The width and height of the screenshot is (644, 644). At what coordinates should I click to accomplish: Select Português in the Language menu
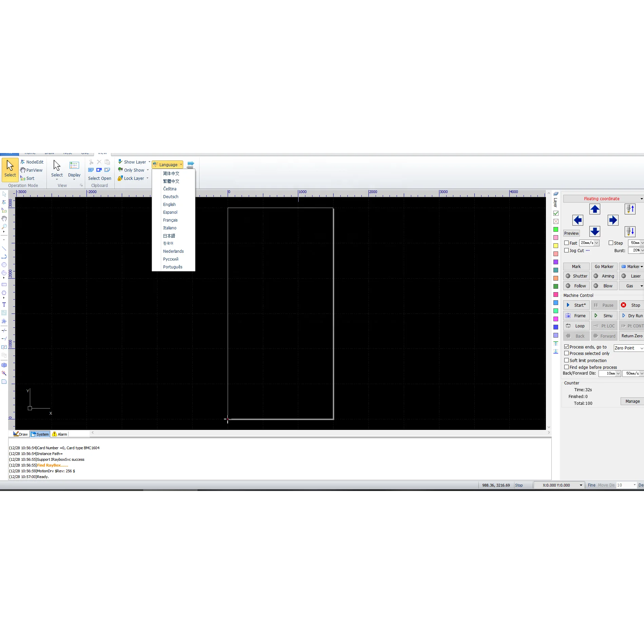pyautogui.click(x=173, y=267)
